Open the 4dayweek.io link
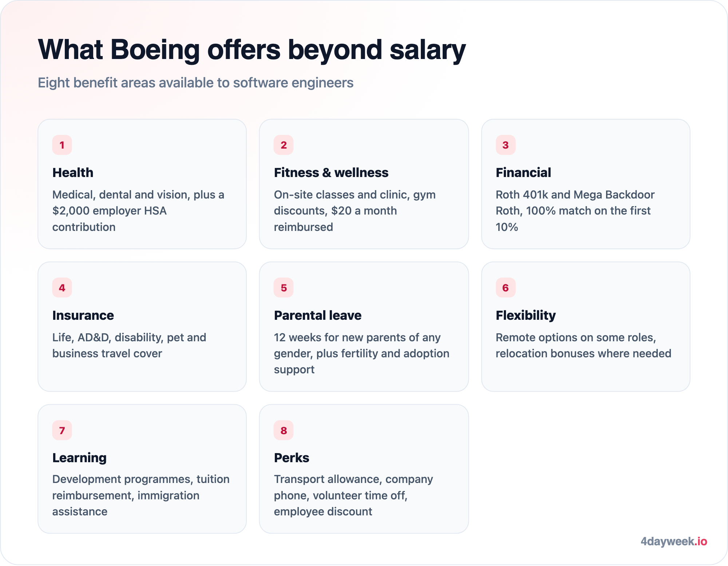 674,541
